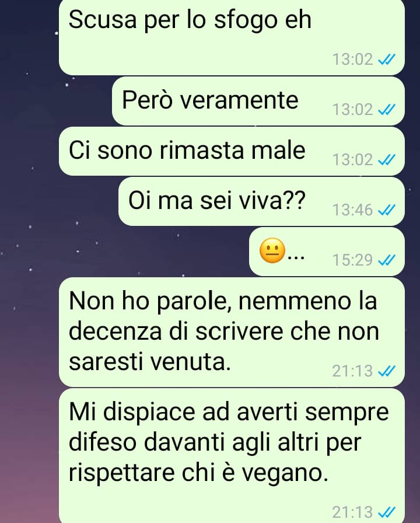Click double-check icon beside 13:46 timestamp
Viewport: 420px width, 523px height.
point(387,210)
